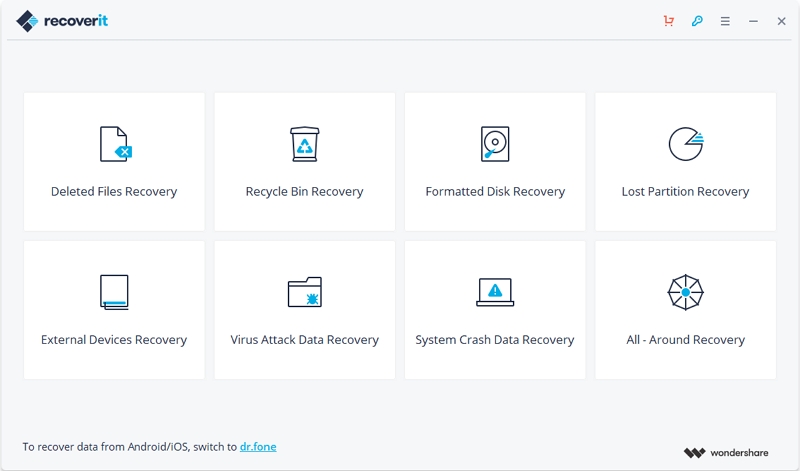Click the Recoverit logo
Image resolution: width=800 pixels, height=471 pixels.
coord(62,21)
